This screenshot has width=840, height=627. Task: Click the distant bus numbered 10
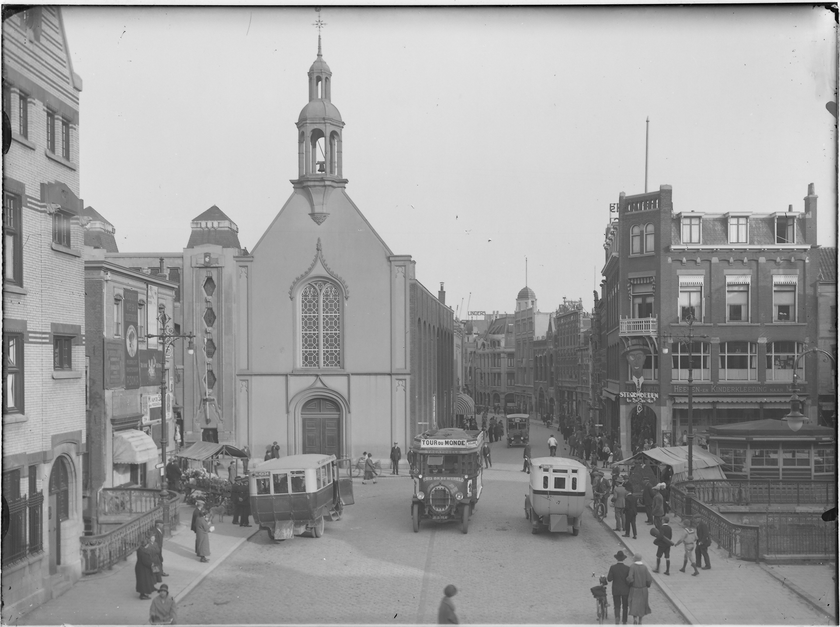[x=518, y=429]
